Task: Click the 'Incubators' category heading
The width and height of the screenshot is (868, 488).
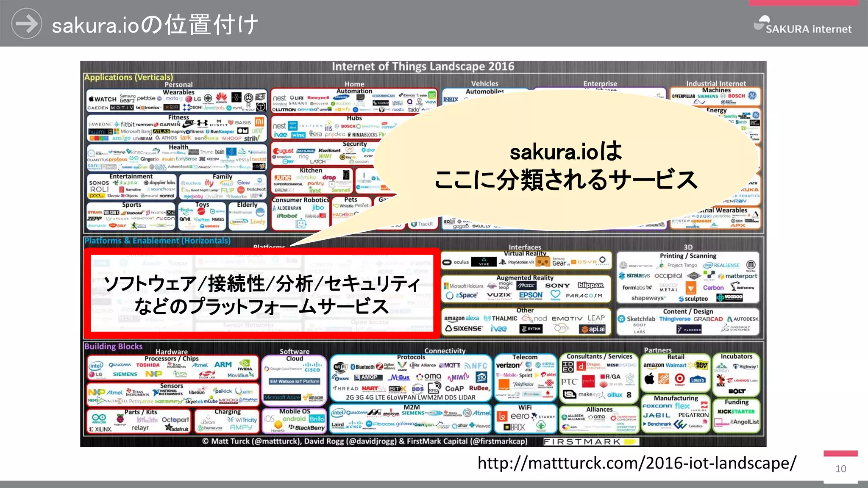Action: coord(737,356)
